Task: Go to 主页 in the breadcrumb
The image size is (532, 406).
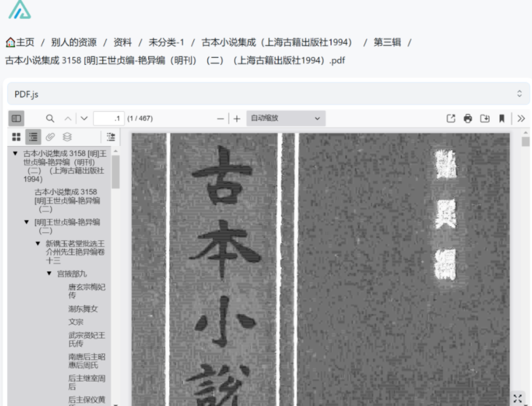Action: coord(20,43)
